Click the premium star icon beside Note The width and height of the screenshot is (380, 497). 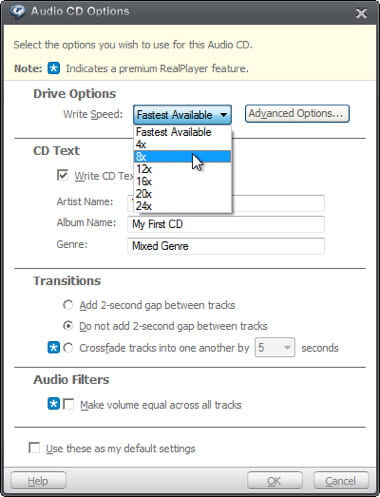[x=54, y=68]
